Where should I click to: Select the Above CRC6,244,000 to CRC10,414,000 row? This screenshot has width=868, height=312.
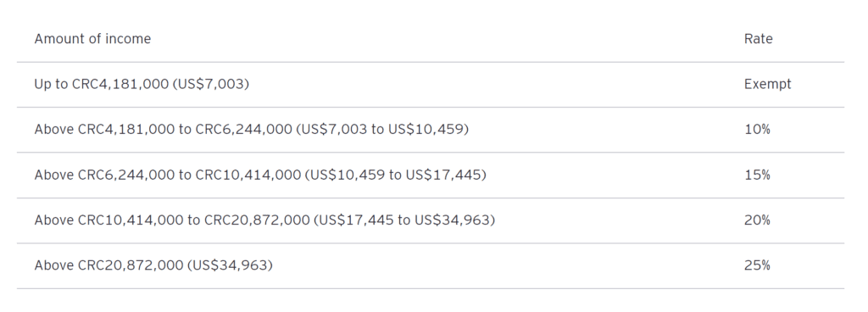[430, 175]
